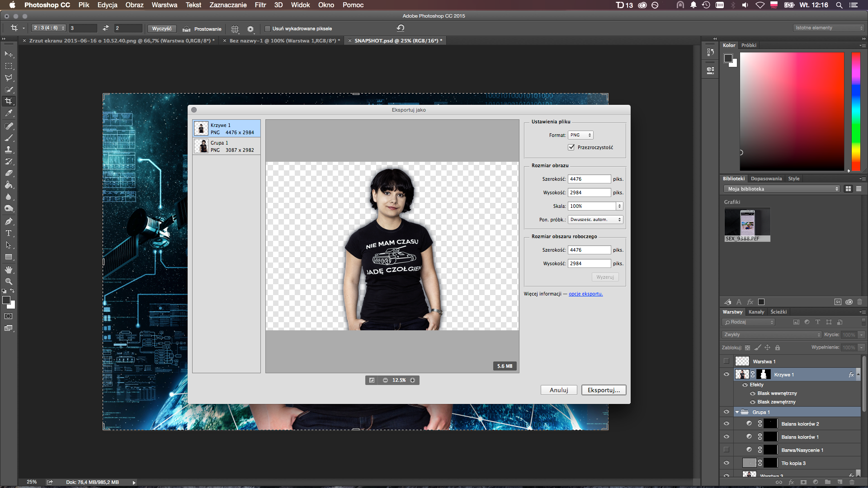Select the Crop tool in the toolbox
Screen dimensions: 868x488
point(9,101)
